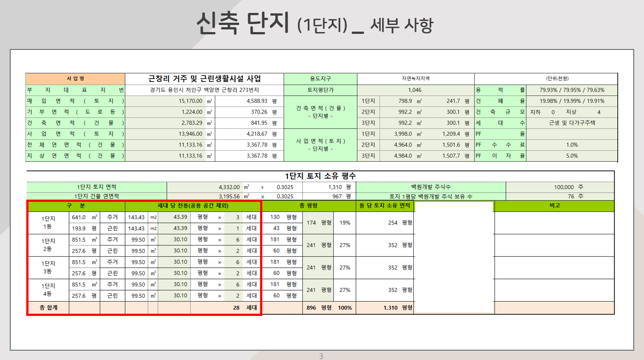The height and width of the screenshot is (360, 644).
Task: Click the '1단지 2동' row label
Action: click(48, 245)
